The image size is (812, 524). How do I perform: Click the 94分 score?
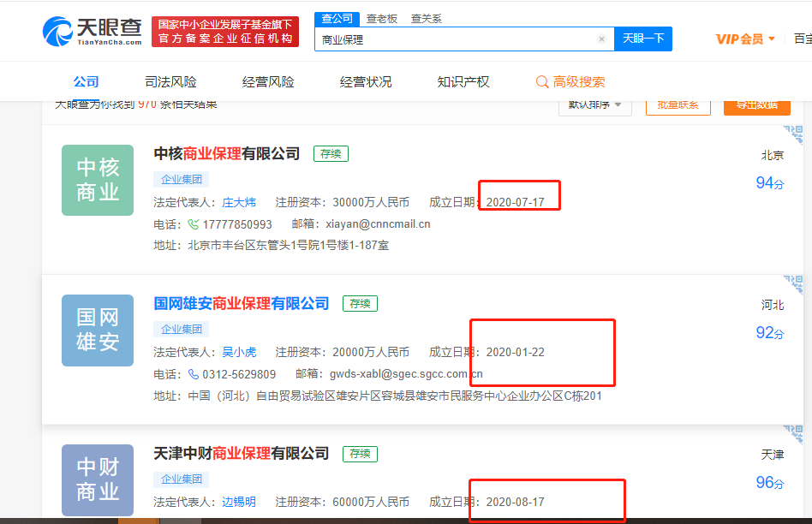(x=769, y=182)
